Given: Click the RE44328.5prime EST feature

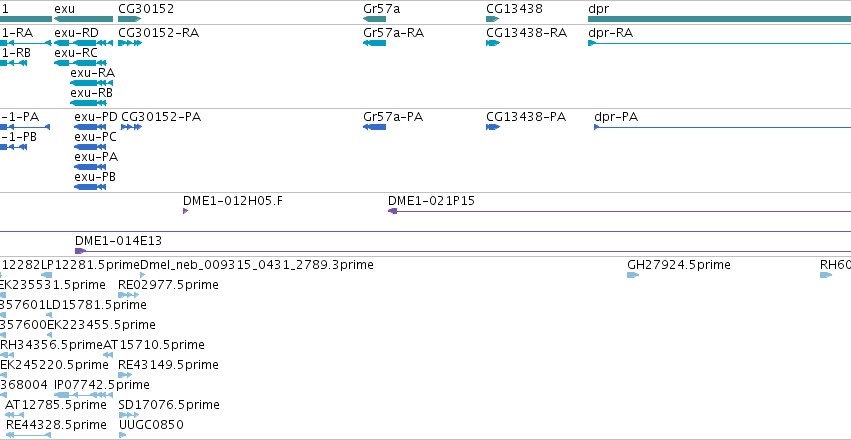Looking at the screenshot, I should [28, 435].
